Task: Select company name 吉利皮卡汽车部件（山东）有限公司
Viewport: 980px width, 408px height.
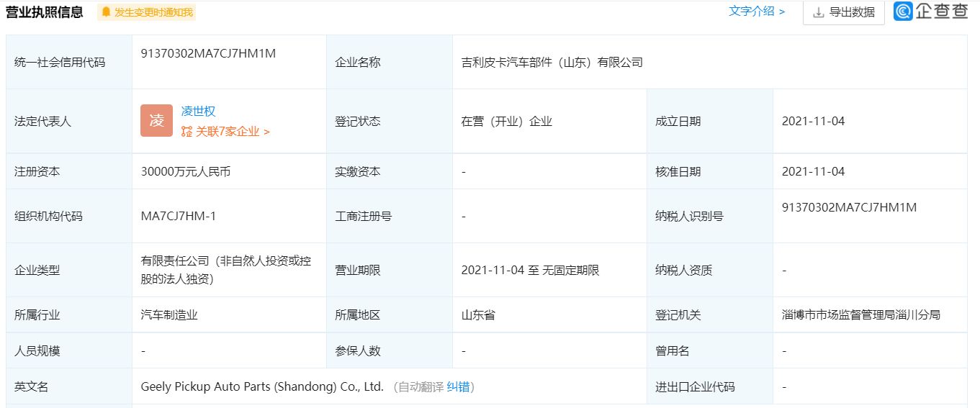Action: (x=552, y=63)
